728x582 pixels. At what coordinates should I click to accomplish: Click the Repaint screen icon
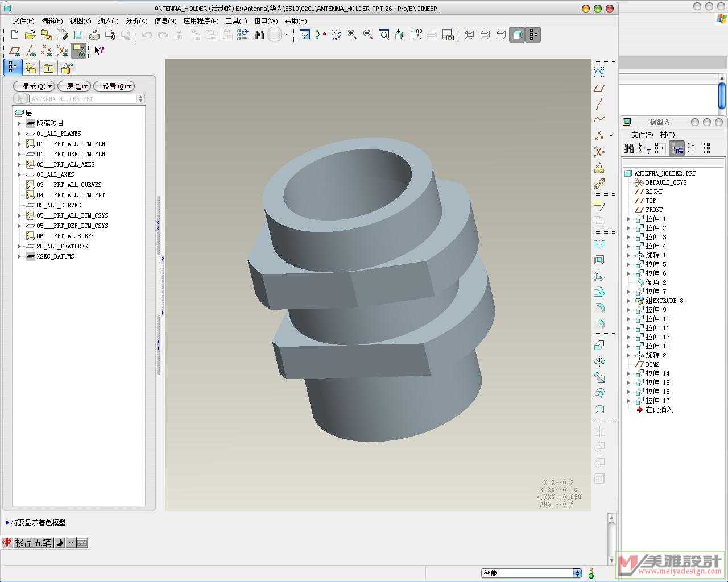305,35
